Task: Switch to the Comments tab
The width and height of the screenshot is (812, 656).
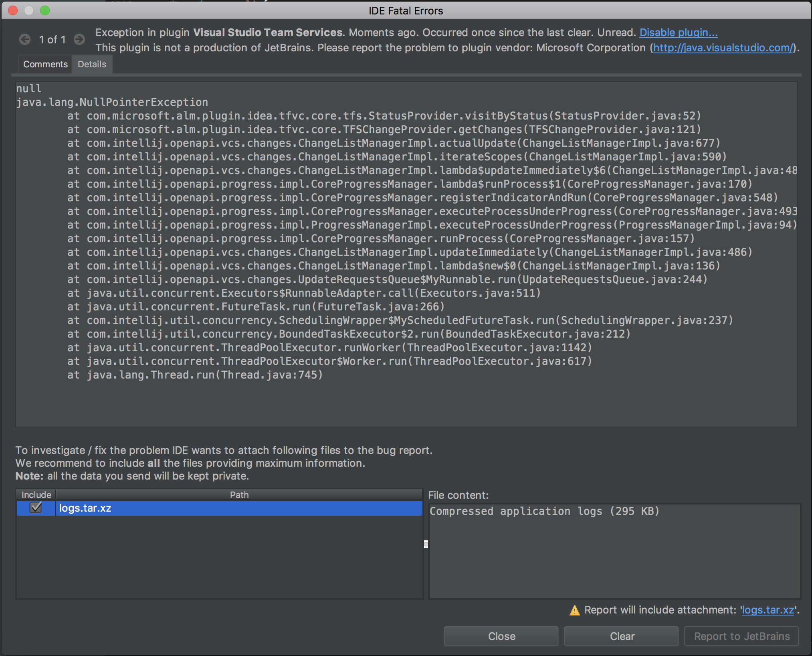Action: pyautogui.click(x=45, y=64)
